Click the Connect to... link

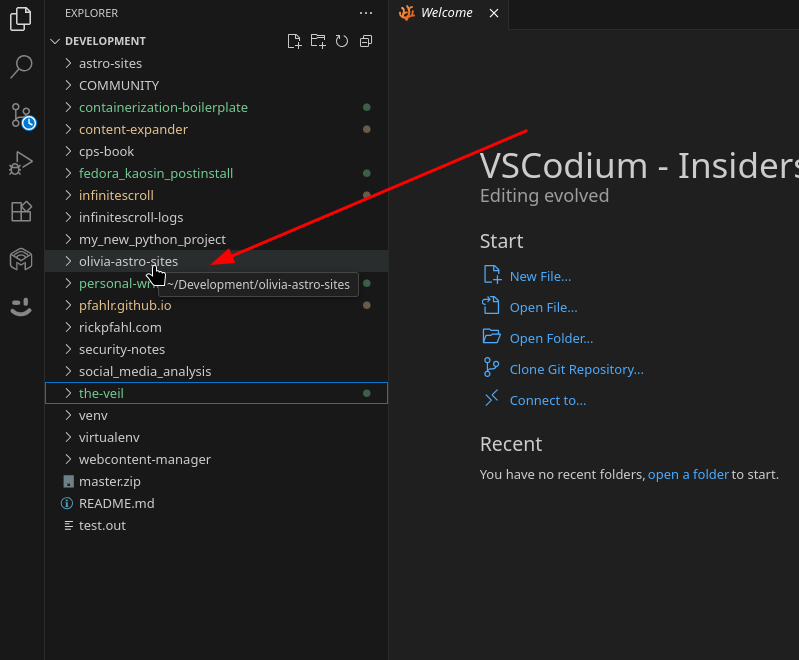(x=548, y=401)
